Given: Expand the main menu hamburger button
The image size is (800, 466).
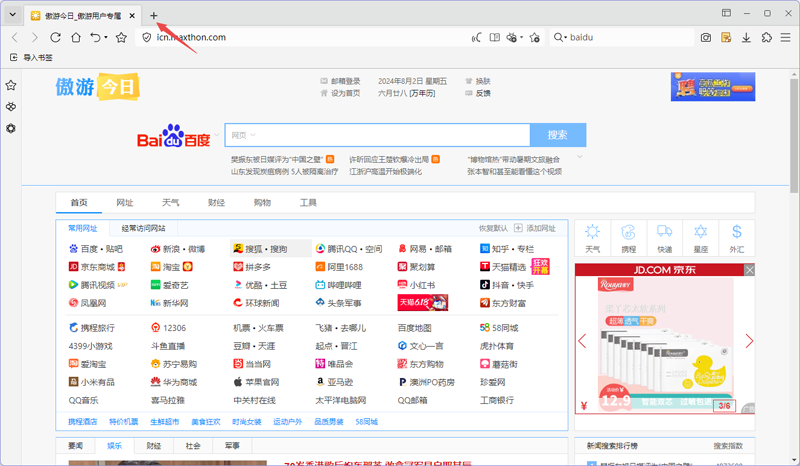Looking at the screenshot, I should (786, 37).
